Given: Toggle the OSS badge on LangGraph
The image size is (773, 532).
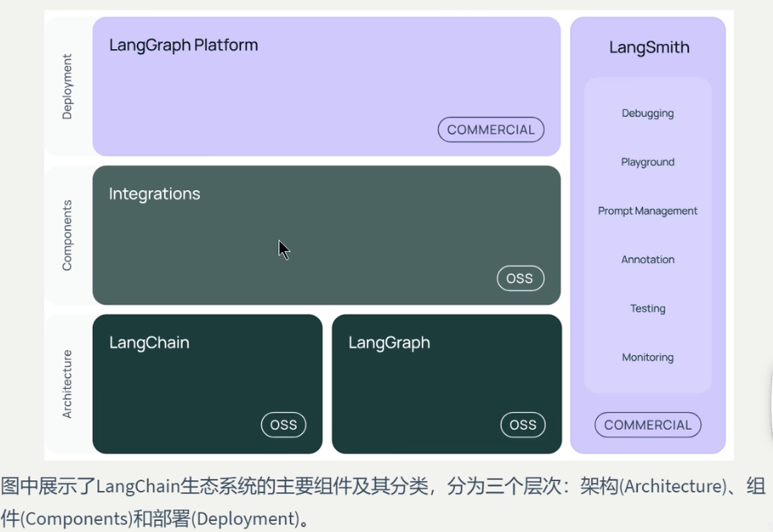Looking at the screenshot, I should pos(523,425).
